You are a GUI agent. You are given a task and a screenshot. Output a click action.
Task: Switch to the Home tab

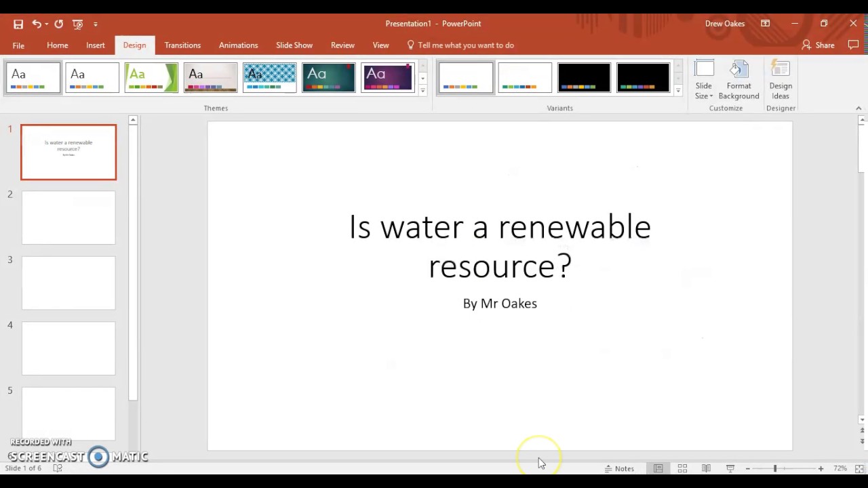point(58,45)
